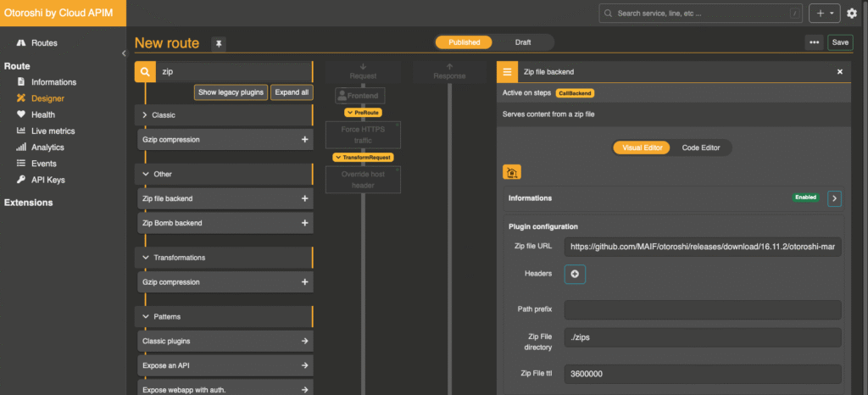
Task: Expand Informations section with arrow button
Action: point(834,198)
